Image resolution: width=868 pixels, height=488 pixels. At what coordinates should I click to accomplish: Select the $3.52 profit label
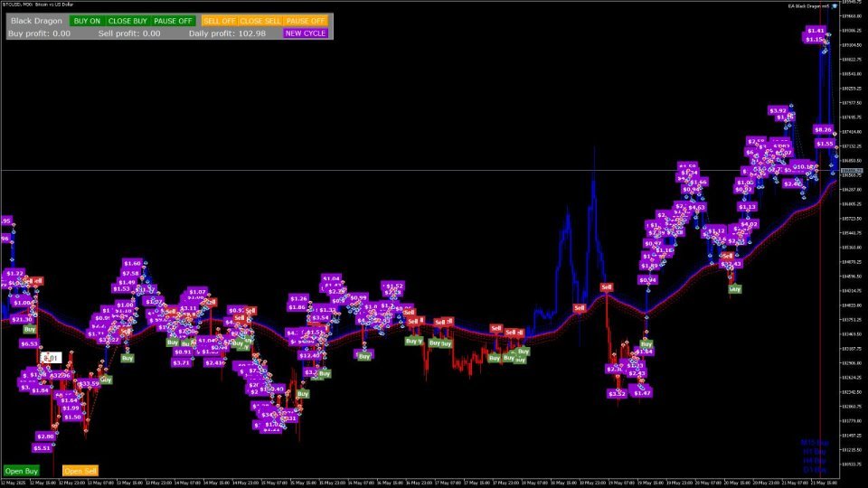pos(617,394)
